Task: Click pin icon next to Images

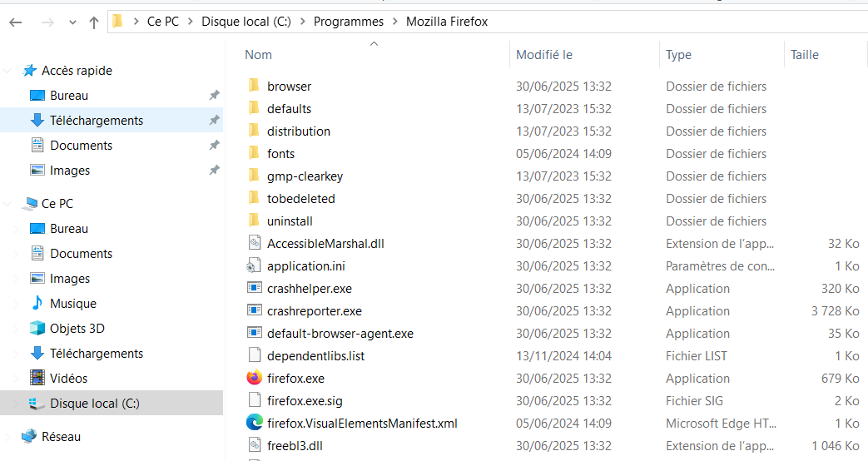Action: point(214,170)
